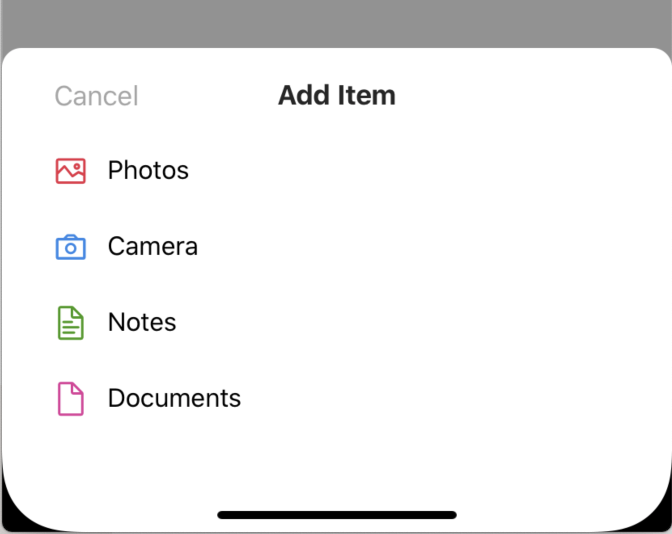Click blank space right of Notes row

click(x=450, y=323)
